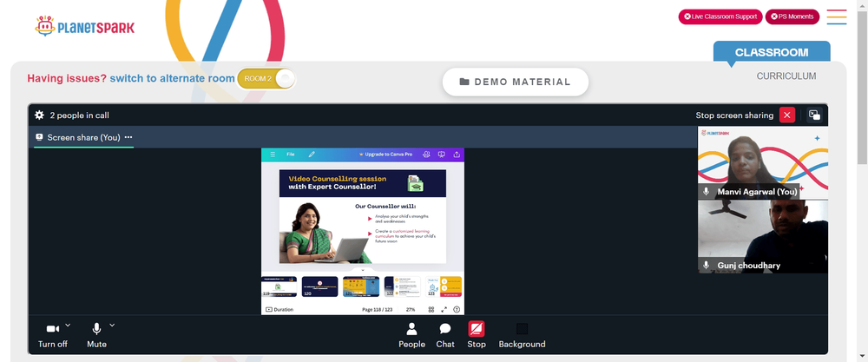
Task: Click 'Having issues?' text
Action: pos(67,79)
